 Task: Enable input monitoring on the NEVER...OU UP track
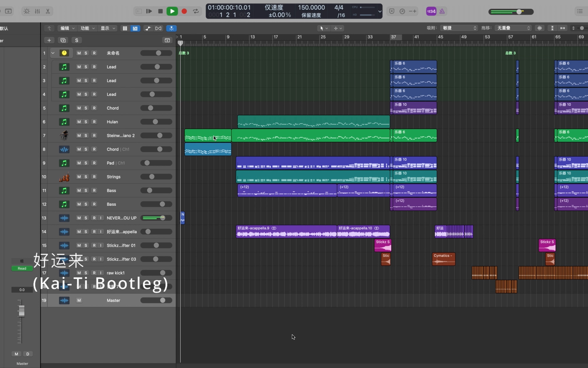[x=101, y=218]
